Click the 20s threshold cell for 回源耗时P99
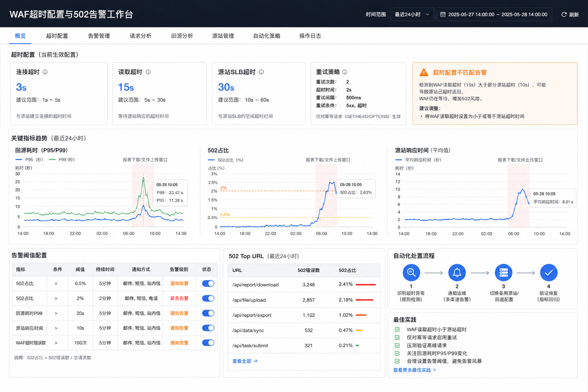The height and width of the screenshot is (392, 588). (80, 313)
